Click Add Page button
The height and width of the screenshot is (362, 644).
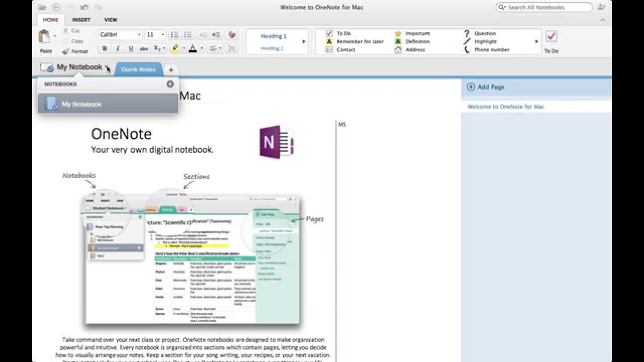point(486,87)
